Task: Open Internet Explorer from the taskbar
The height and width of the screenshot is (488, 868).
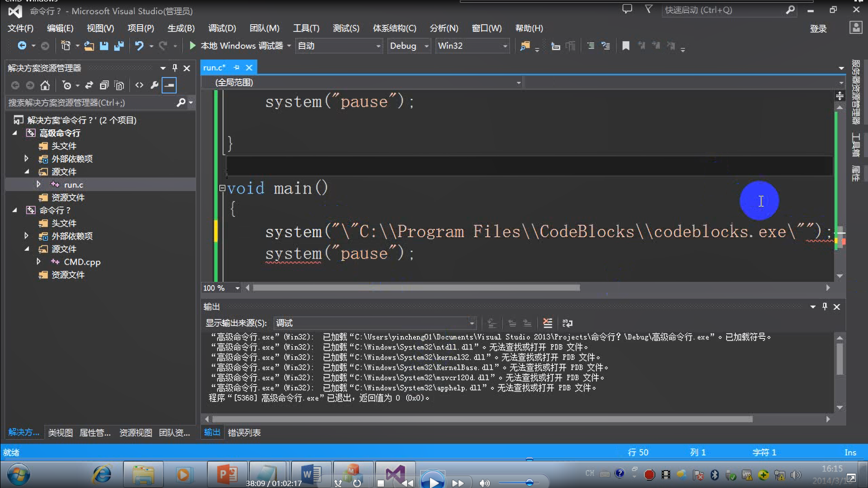Action: [x=102, y=474]
